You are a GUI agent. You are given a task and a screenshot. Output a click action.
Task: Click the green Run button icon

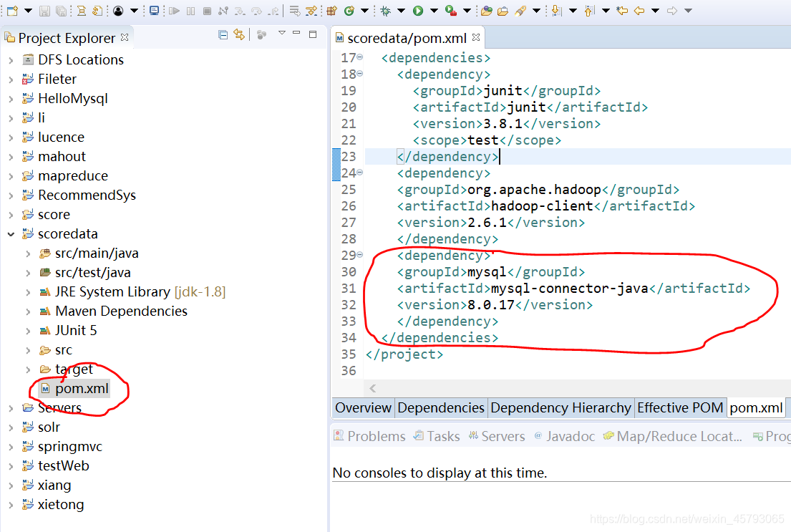[418, 11]
